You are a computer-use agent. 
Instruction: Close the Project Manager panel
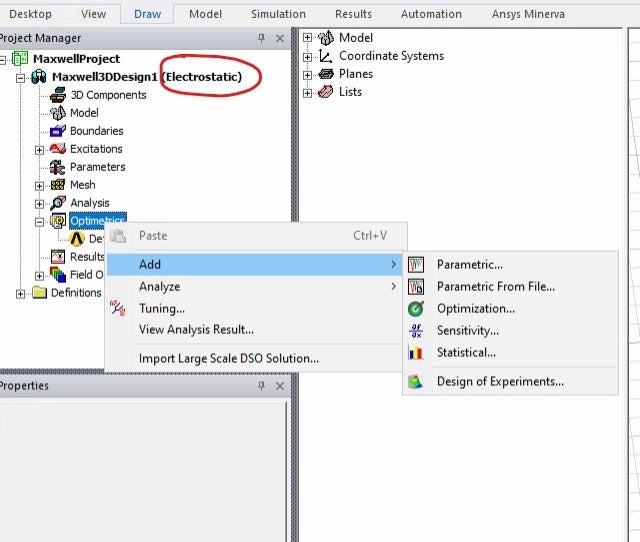[280, 38]
